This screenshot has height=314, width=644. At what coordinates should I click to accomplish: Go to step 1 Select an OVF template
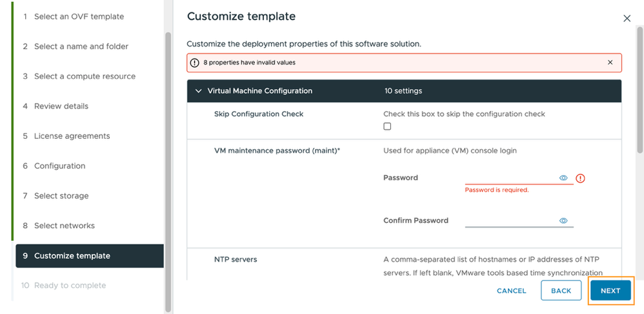79,17
